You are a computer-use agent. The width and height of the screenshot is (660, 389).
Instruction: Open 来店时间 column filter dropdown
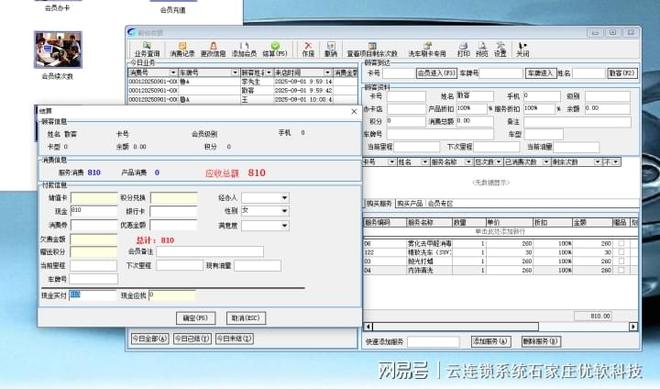pos(327,72)
